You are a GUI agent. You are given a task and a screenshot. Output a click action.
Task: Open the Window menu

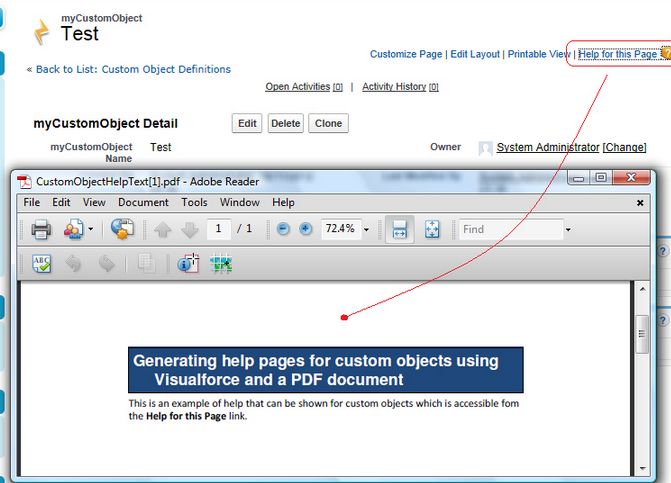[240, 202]
